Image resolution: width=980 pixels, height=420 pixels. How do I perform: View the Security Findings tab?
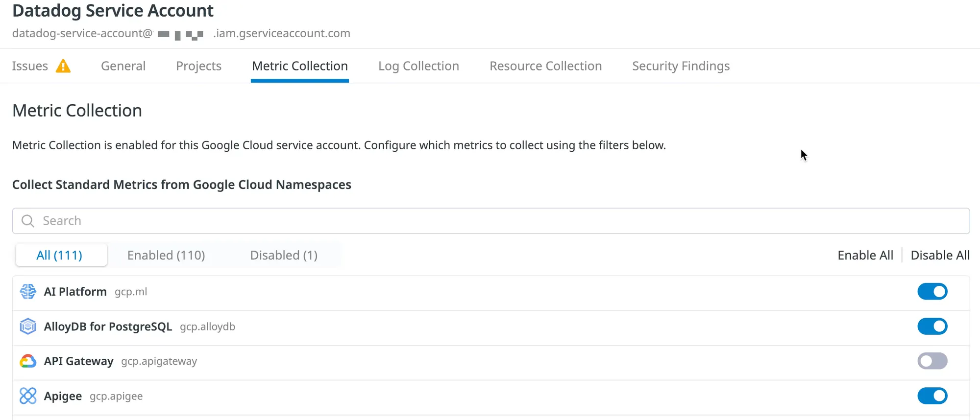point(681,66)
